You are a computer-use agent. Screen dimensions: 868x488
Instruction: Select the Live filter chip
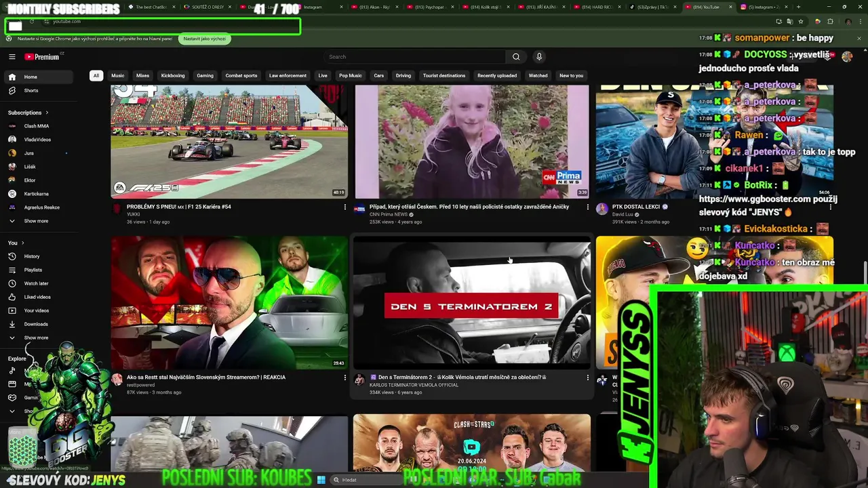(323, 76)
